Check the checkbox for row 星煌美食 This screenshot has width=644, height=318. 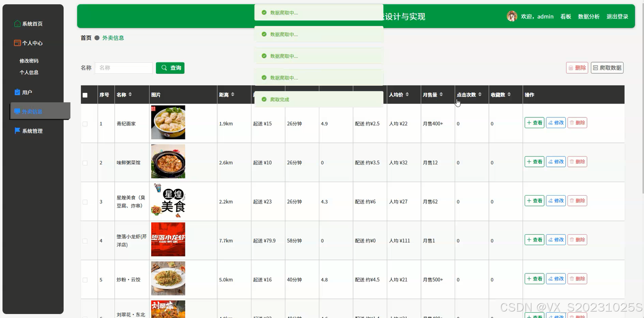point(85,202)
